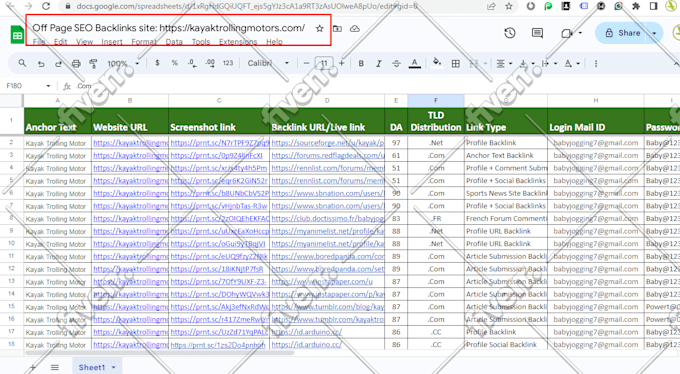
Task: Click the font size 11 field
Action: tap(324, 63)
